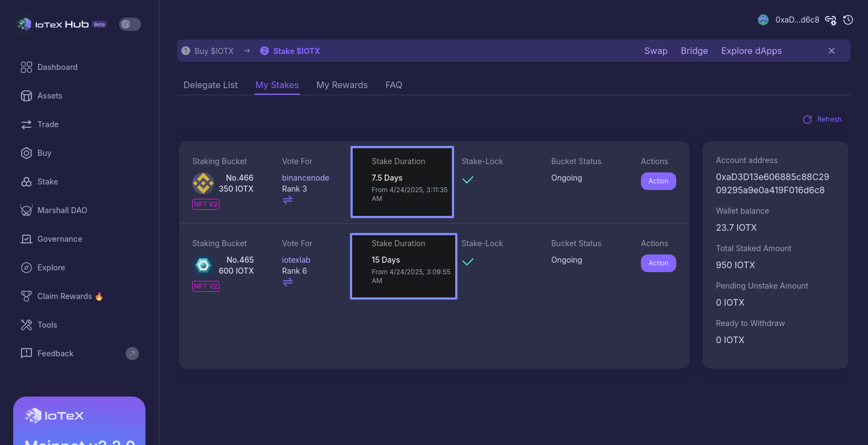Image resolution: width=868 pixels, height=445 pixels.
Task: Open Action menu for iotexlab bucket
Action: (658, 263)
